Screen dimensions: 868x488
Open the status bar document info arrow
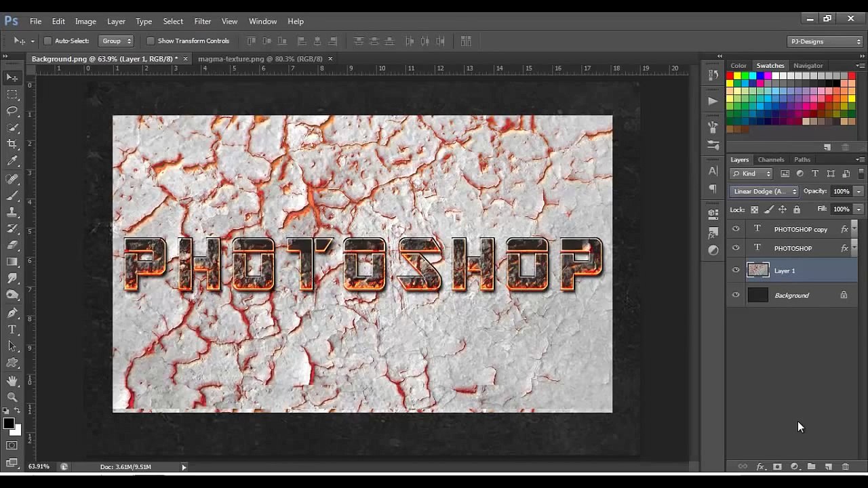[184, 467]
